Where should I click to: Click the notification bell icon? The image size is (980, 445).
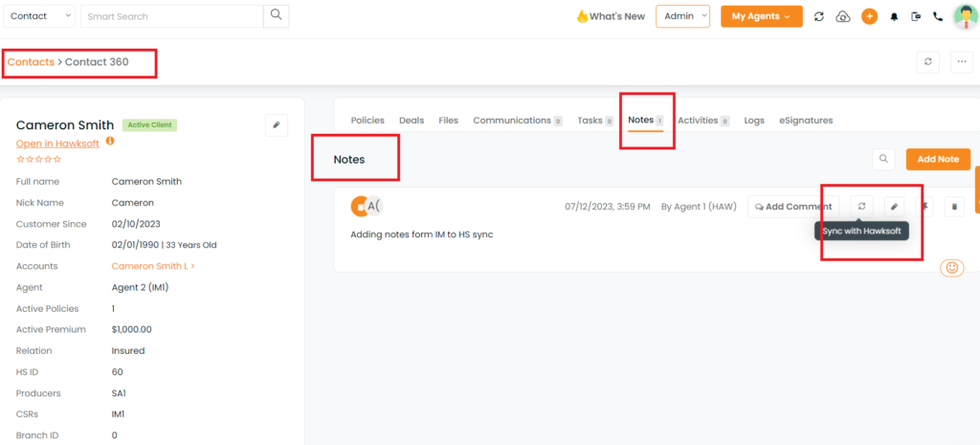click(894, 16)
